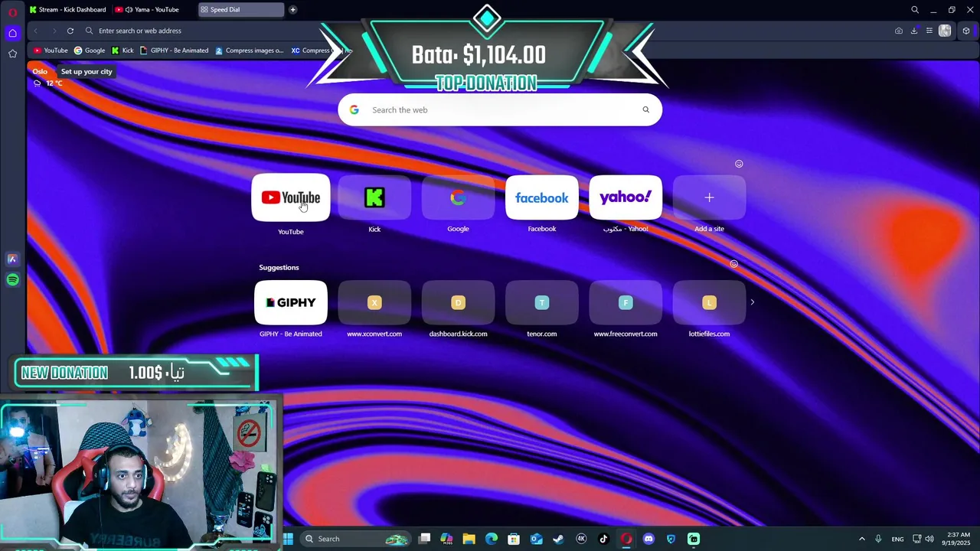Open the Kick speed dial tile
The height and width of the screenshot is (551, 980).
(x=374, y=197)
